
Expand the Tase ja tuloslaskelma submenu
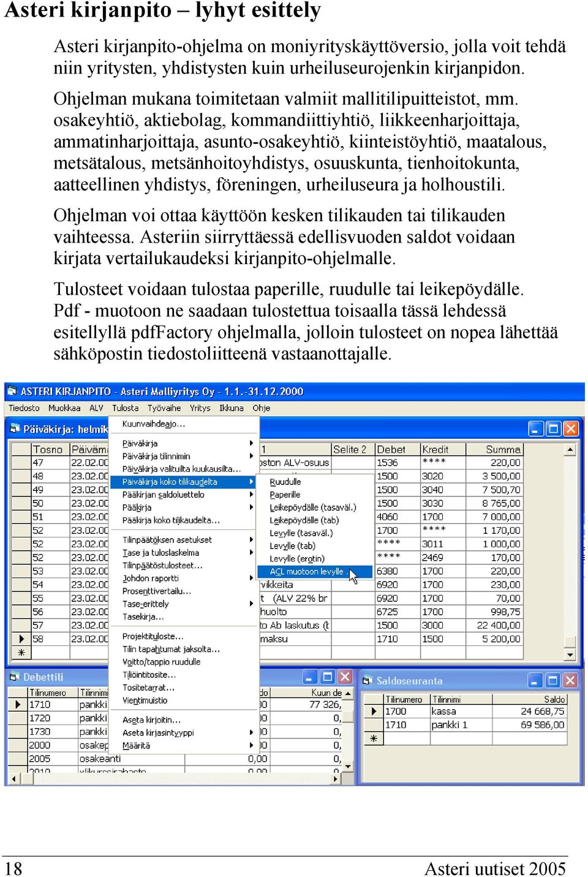(x=183, y=553)
